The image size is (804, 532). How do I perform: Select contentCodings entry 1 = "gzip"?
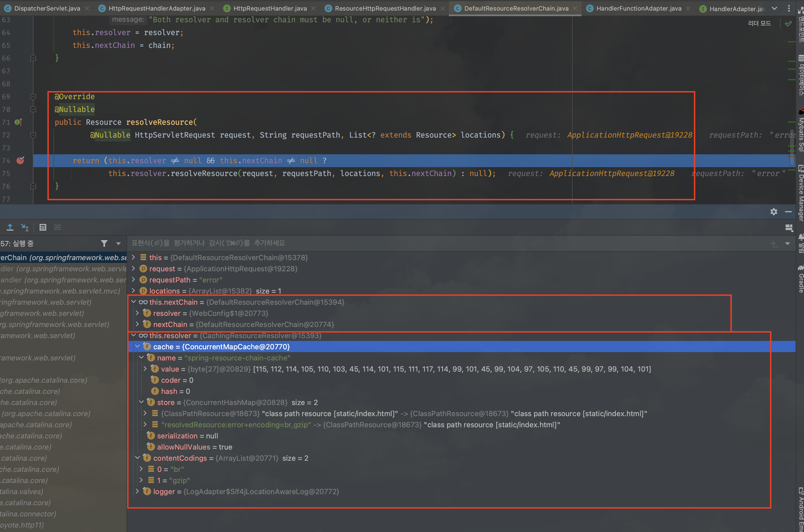(x=462, y=480)
